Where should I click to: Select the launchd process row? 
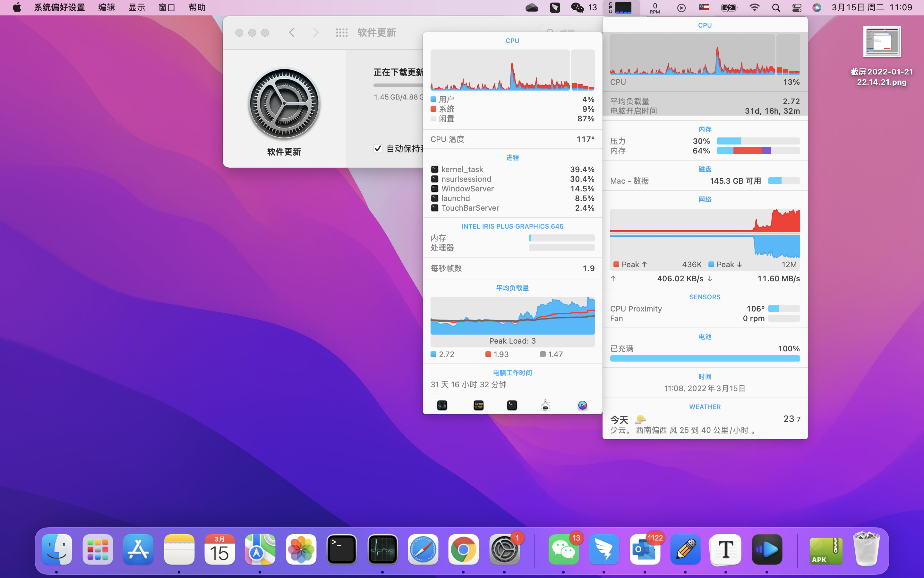(512, 198)
